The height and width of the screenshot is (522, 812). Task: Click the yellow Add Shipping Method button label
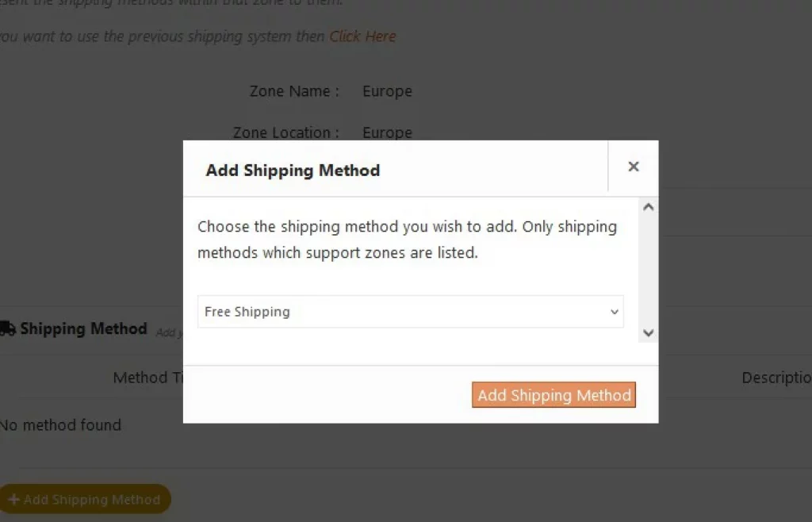point(92,500)
